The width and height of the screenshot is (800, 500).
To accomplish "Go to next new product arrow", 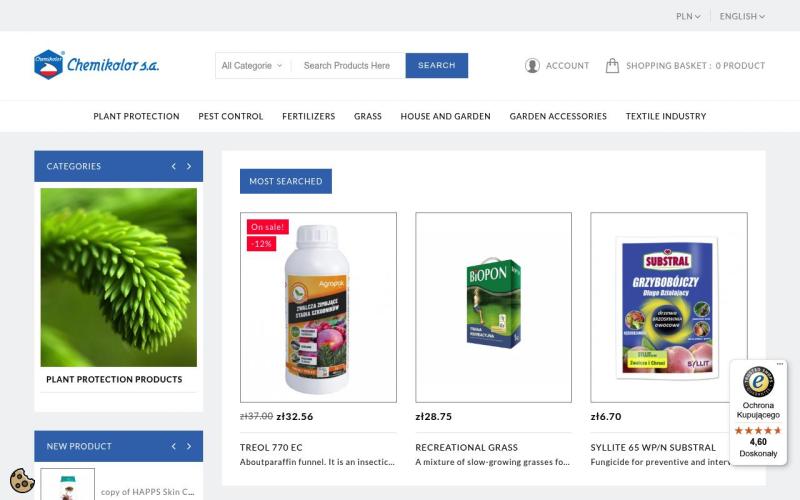I will point(189,446).
